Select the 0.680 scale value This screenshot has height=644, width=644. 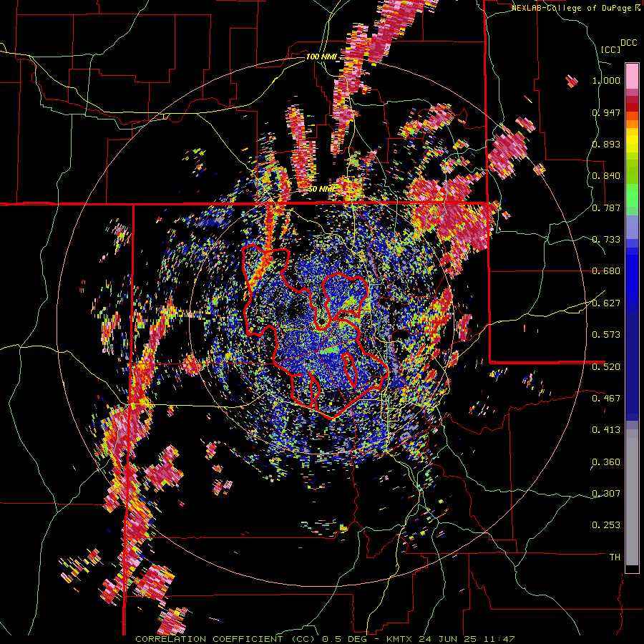coord(606,271)
